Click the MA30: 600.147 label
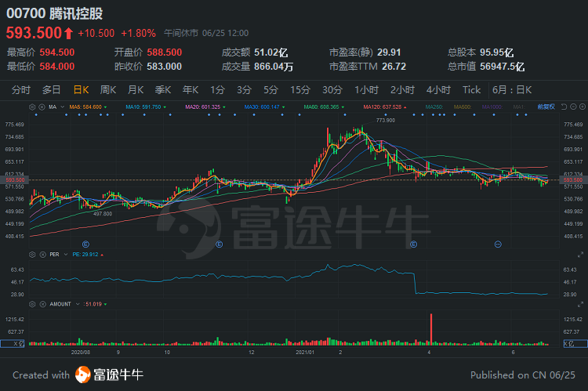The width and height of the screenshot is (588, 391). point(262,107)
